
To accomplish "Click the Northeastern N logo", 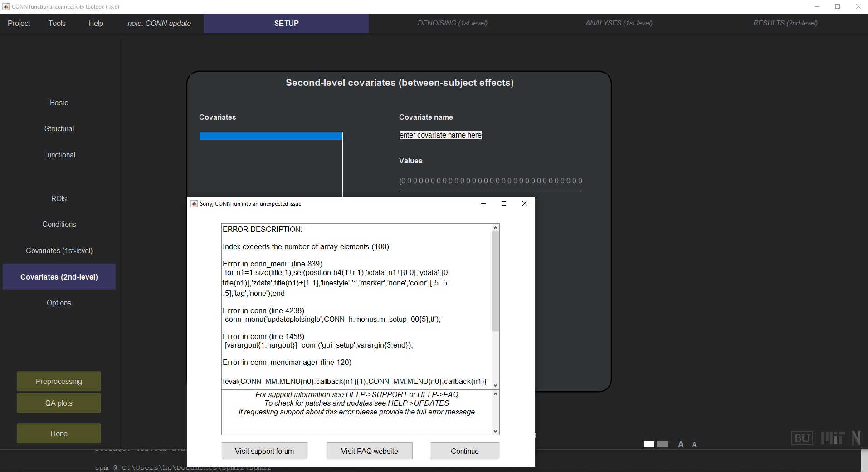I will tap(856, 438).
